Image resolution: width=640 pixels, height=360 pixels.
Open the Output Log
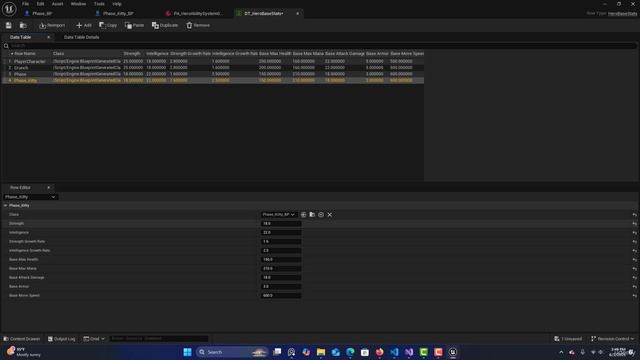62,339
